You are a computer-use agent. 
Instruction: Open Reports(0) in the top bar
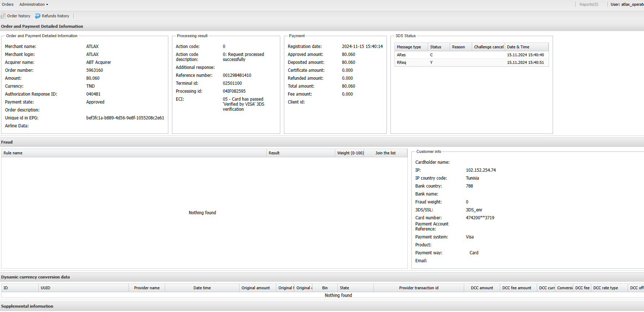tap(589, 4)
